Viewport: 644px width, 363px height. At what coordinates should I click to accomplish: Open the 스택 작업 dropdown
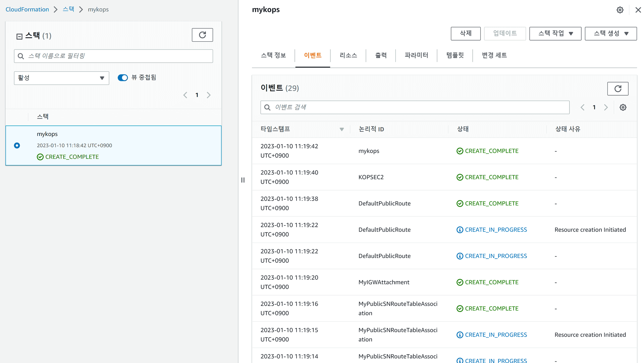click(x=555, y=34)
